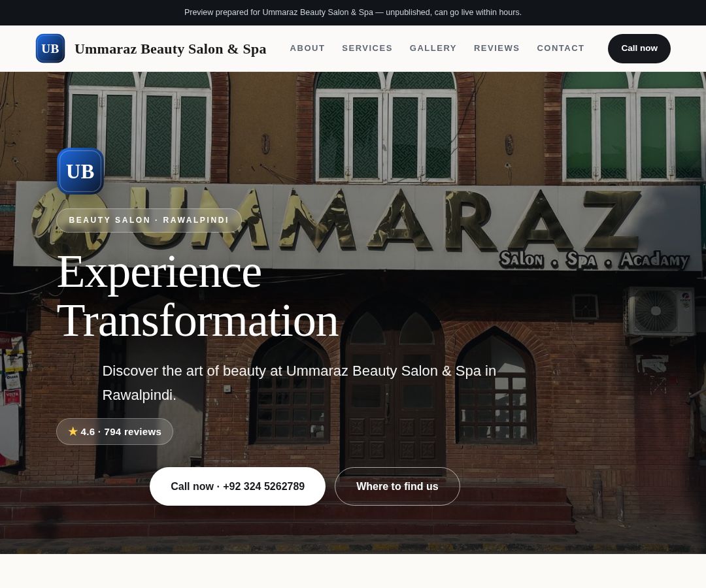
Task: Click the header Call now button
Action: tap(639, 48)
